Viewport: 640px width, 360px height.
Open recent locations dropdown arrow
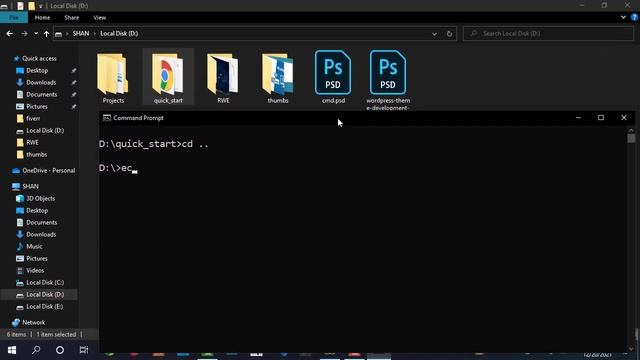point(36,33)
